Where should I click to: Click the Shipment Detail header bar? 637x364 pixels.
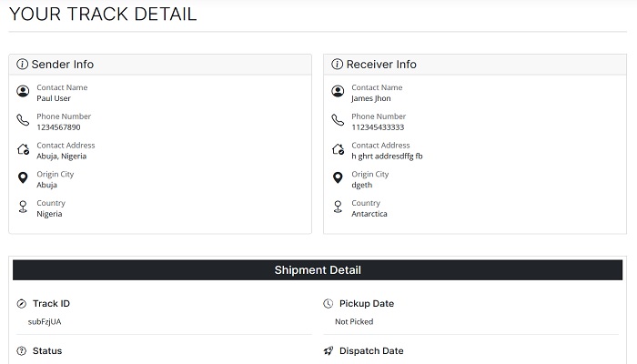coord(318,270)
